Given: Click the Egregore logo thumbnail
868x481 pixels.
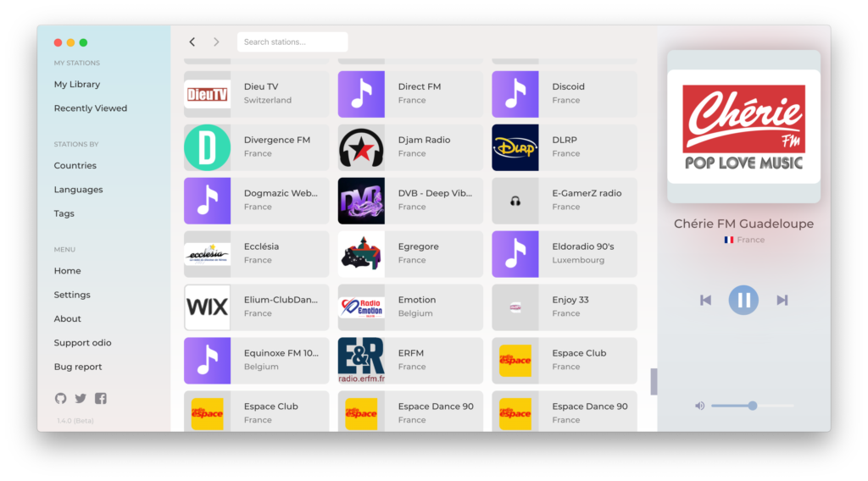Looking at the screenshot, I should coord(361,254).
